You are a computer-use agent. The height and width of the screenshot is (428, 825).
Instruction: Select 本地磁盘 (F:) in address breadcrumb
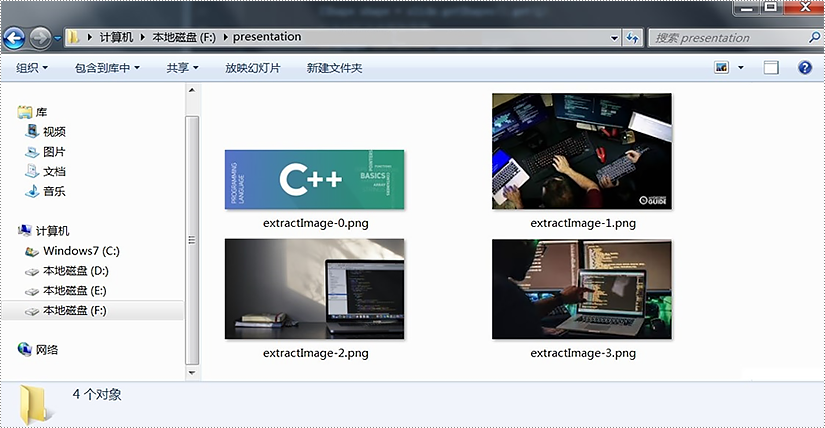pos(184,37)
